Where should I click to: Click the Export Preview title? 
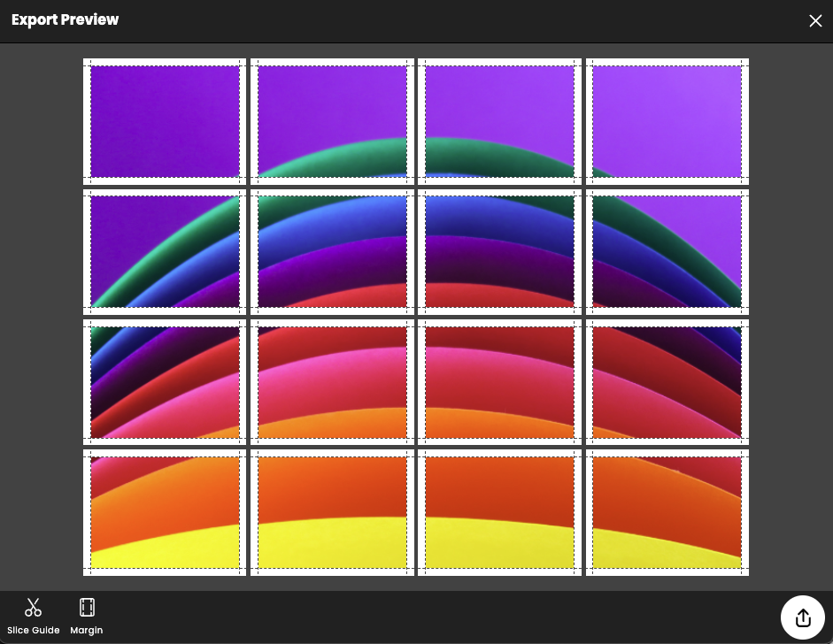(x=65, y=19)
